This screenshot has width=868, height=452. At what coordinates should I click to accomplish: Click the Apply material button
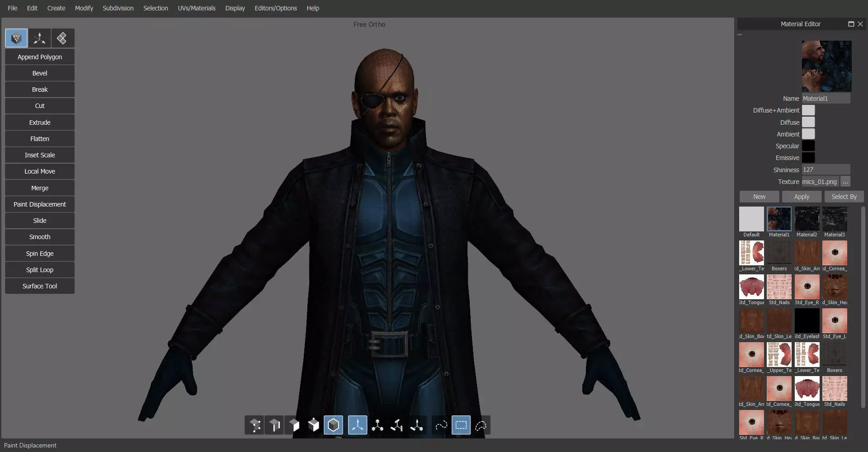tap(802, 197)
